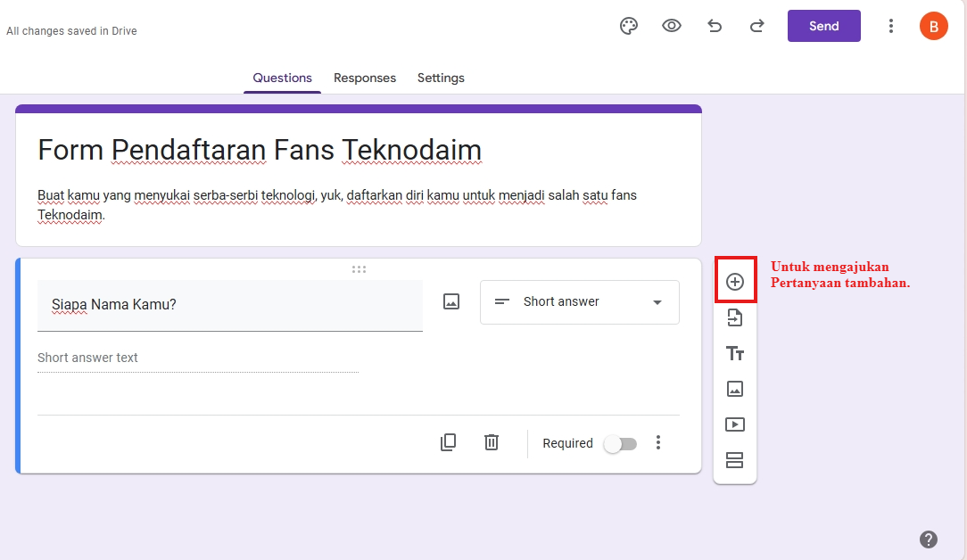Preview the form with the eye icon
The width and height of the screenshot is (967, 560).
(671, 26)
